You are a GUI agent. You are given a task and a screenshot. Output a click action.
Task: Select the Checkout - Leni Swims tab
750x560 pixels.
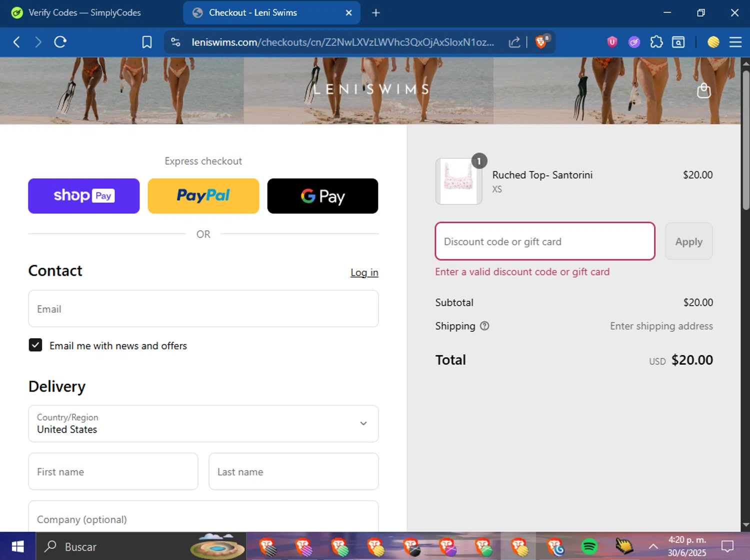coord(271,13)
